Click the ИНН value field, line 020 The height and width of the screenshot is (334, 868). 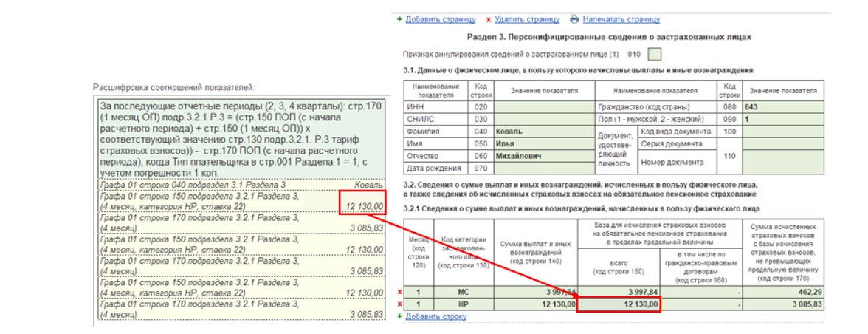click(544, 107)
